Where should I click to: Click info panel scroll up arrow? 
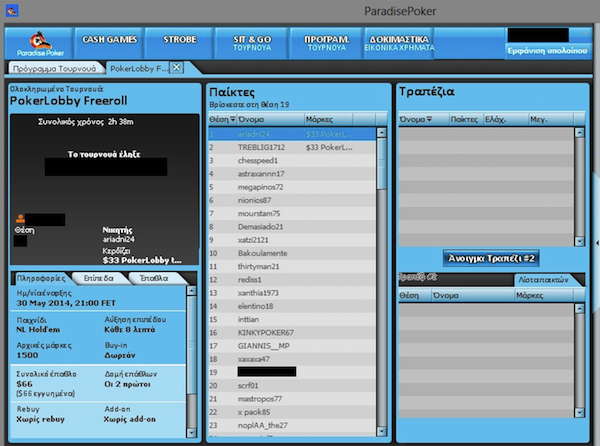click(x=191, y=291)
